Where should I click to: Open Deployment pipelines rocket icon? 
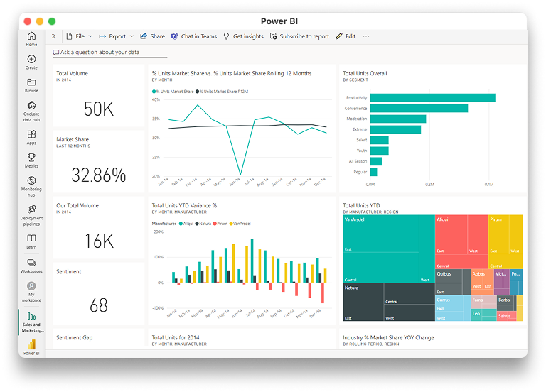click(31, 209)
